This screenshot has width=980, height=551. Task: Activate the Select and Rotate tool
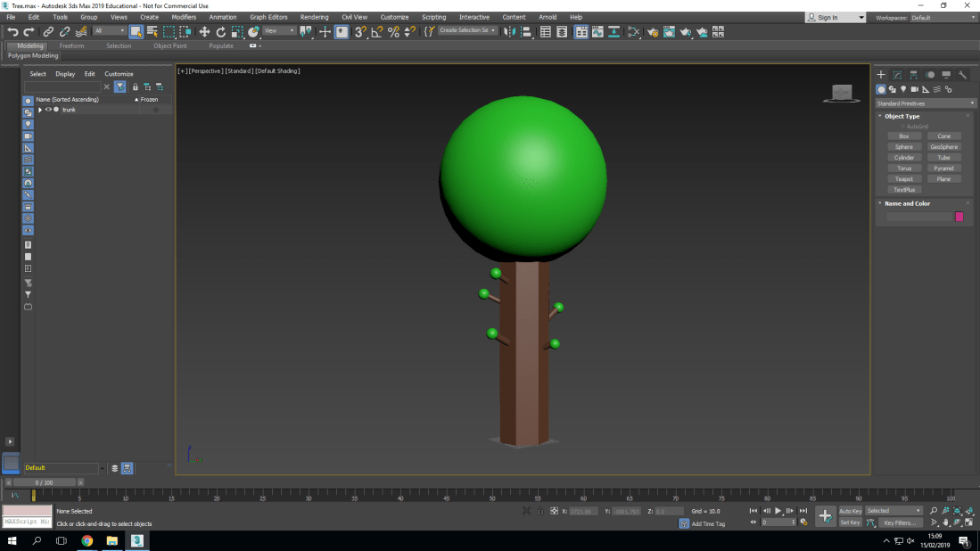tap(221, 31)
